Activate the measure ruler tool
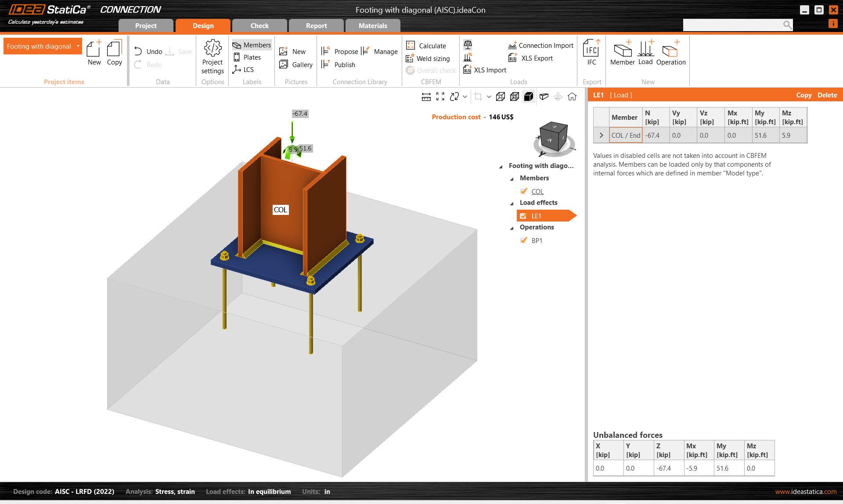843x504 pixels. [x=426, y=97]
